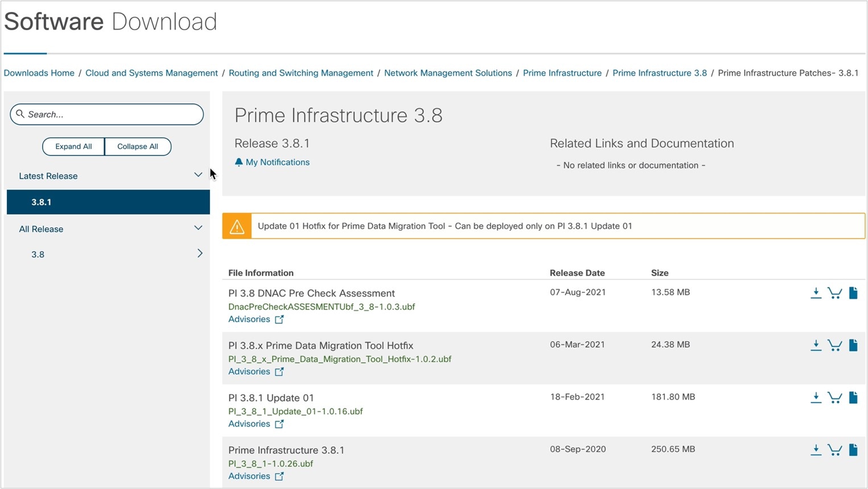Click the Release Date column header
Image resolution: width=868 pixels, height=489 pixels.
pyautogui.click(x=577, y=273)
